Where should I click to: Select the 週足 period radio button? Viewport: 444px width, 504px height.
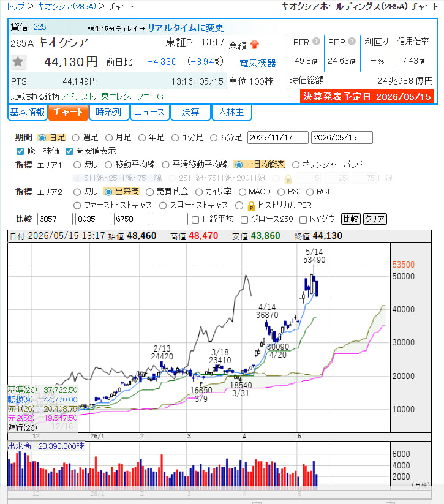[x=75, y=138]
